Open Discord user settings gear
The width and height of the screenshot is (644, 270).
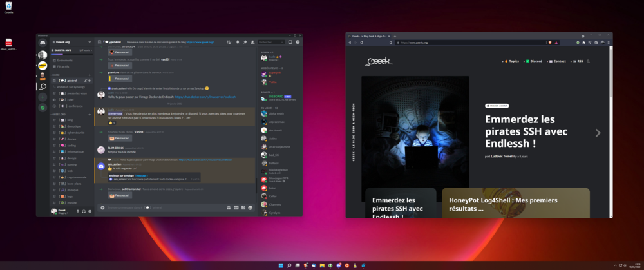[x=90, y=211]
